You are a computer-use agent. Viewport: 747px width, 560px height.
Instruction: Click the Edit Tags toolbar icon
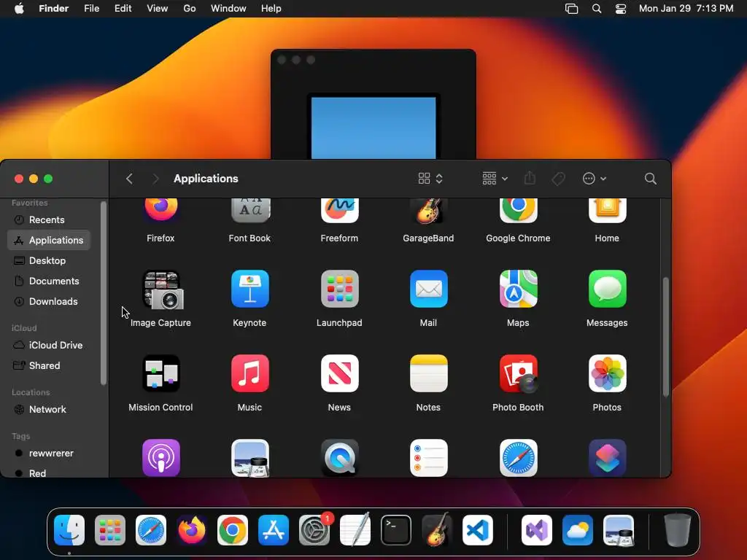tap(558, 179)
